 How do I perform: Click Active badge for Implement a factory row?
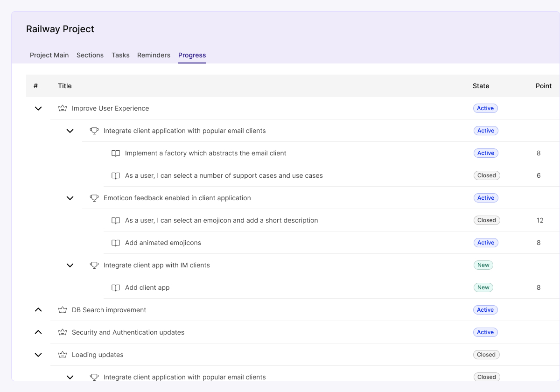486,153
